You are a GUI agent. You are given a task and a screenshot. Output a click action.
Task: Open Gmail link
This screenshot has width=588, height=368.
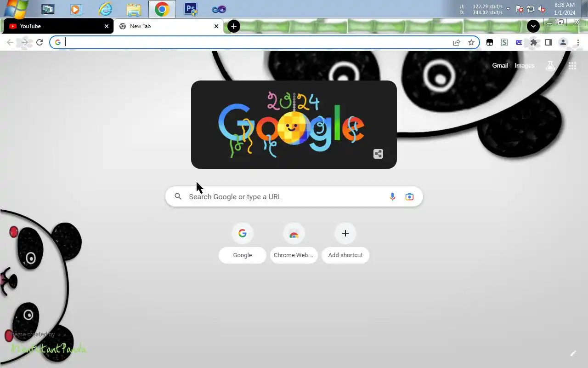click(x=500, y=65)
